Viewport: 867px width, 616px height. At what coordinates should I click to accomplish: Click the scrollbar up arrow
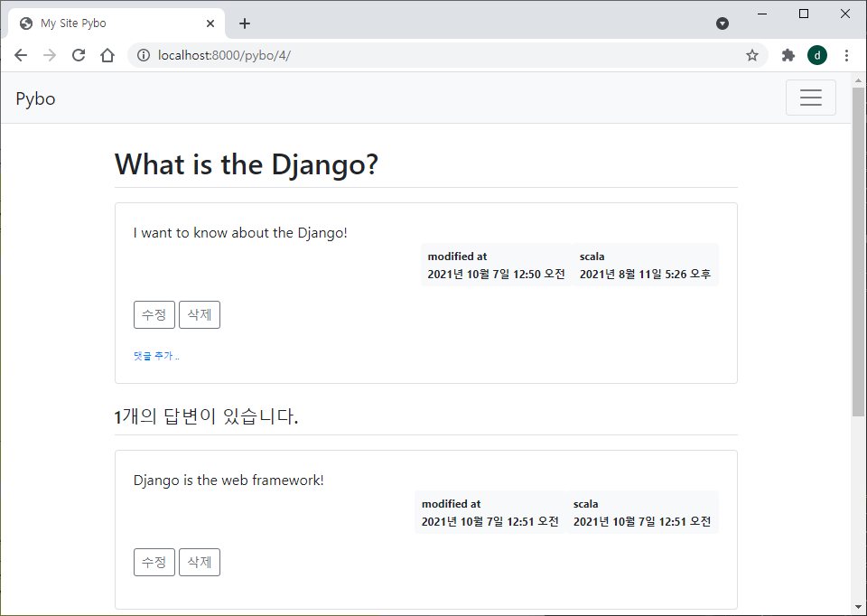click(x=858, y=80)
